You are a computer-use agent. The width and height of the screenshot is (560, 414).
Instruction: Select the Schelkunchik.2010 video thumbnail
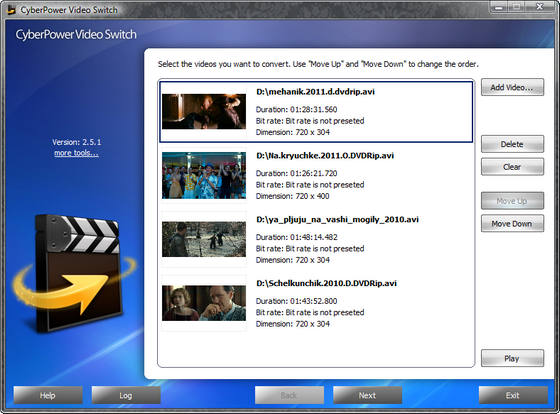204,303
